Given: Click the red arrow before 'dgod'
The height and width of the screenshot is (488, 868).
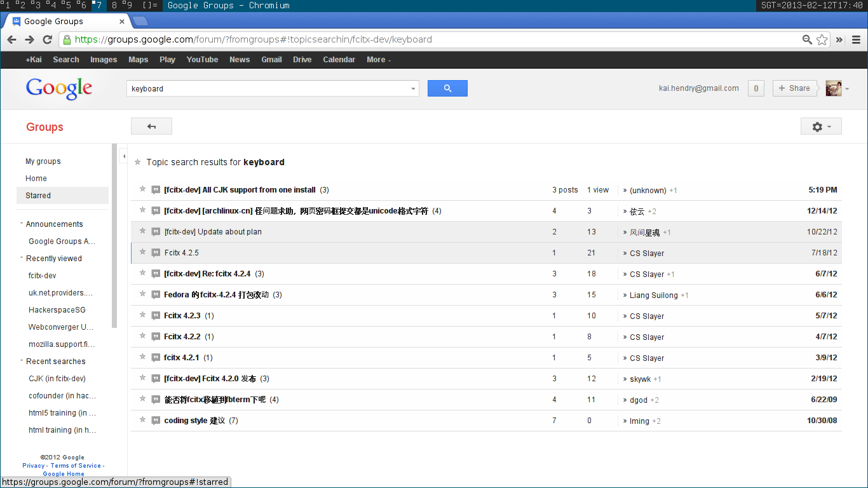Looking at the screenshot, I should point(625,400).
